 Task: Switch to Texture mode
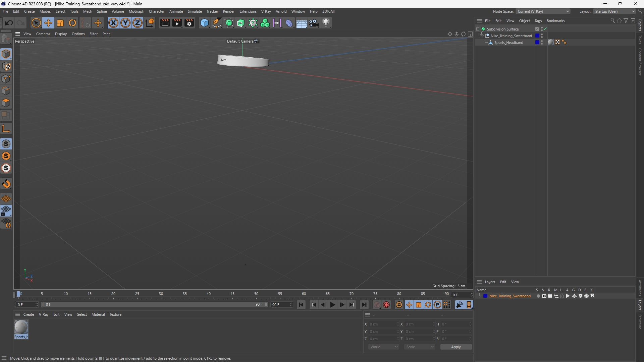[x=6, y=66]
